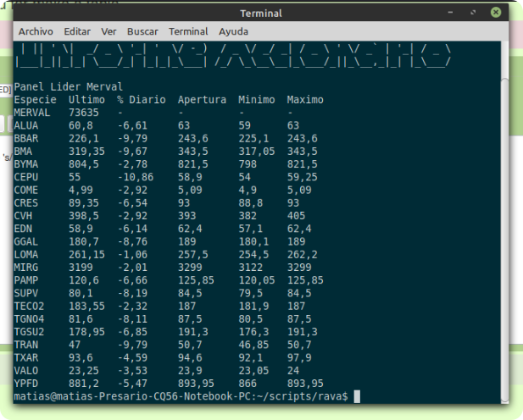Click TRAN's minimum value 46,85
Viewport: 523px width, 420px height.
253,345
